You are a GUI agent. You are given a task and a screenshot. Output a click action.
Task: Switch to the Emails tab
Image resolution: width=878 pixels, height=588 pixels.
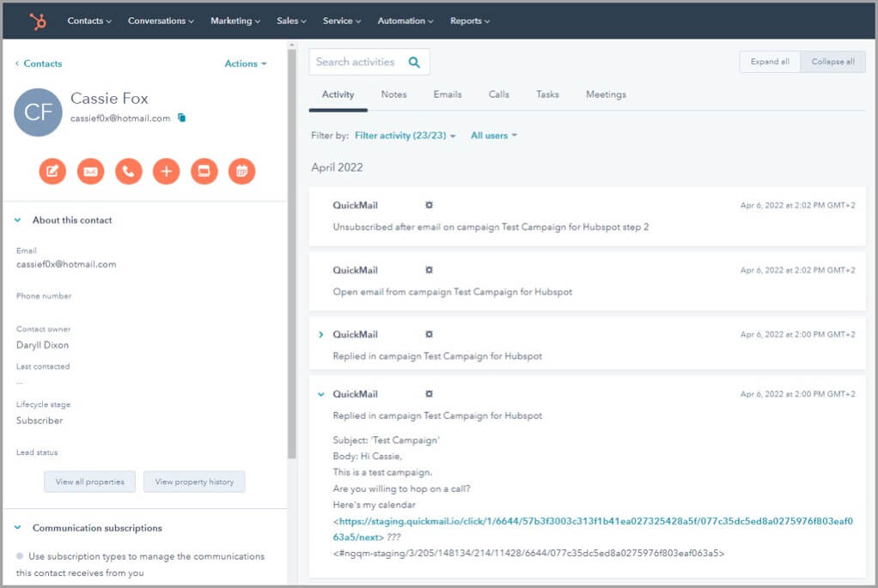(448, 94)
